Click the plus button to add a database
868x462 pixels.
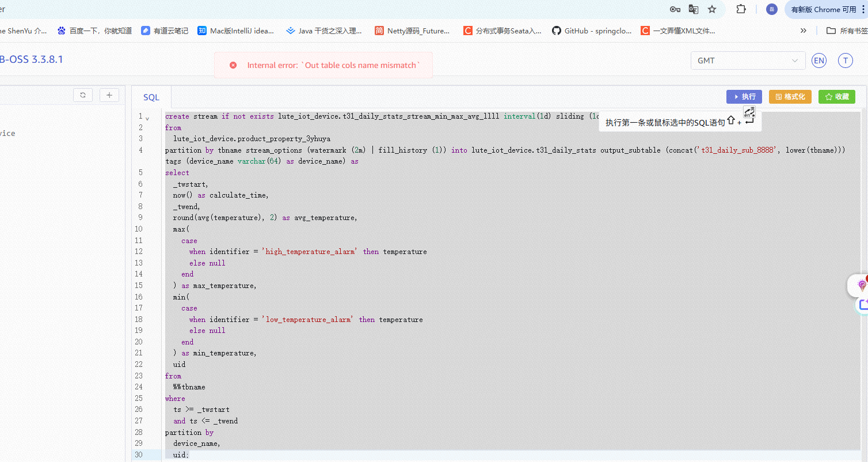pos(109,95)
